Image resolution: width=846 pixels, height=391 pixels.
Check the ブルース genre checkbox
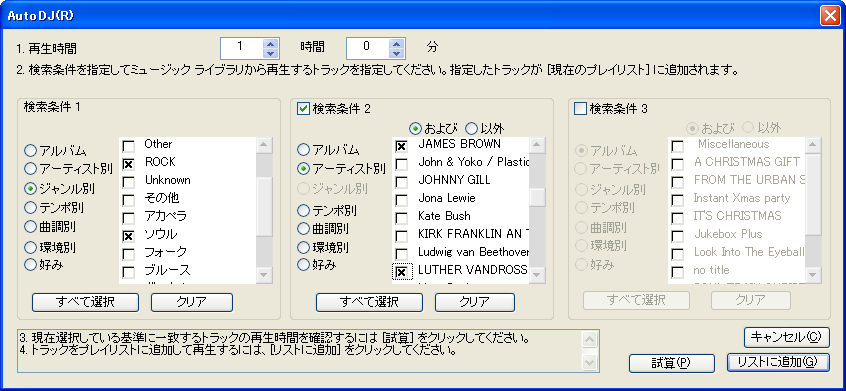point(128,272)
